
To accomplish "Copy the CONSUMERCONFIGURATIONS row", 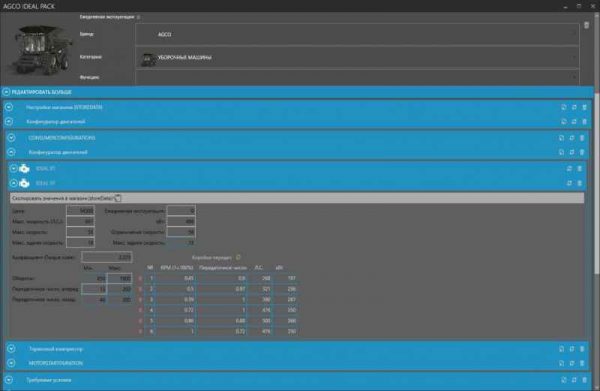I will click(561, 138).
